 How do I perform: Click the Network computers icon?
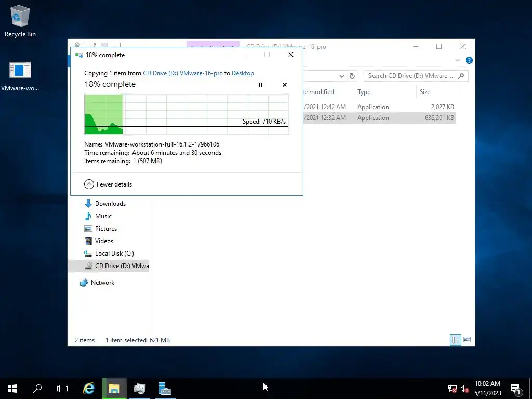coord(84,283)
